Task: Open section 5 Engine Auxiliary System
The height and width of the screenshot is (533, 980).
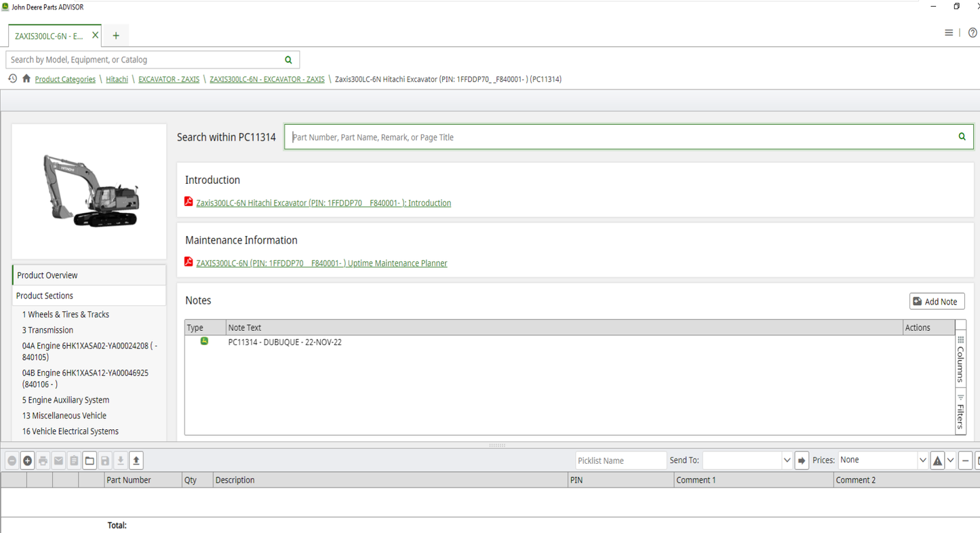Action: (x=65, y=400)
